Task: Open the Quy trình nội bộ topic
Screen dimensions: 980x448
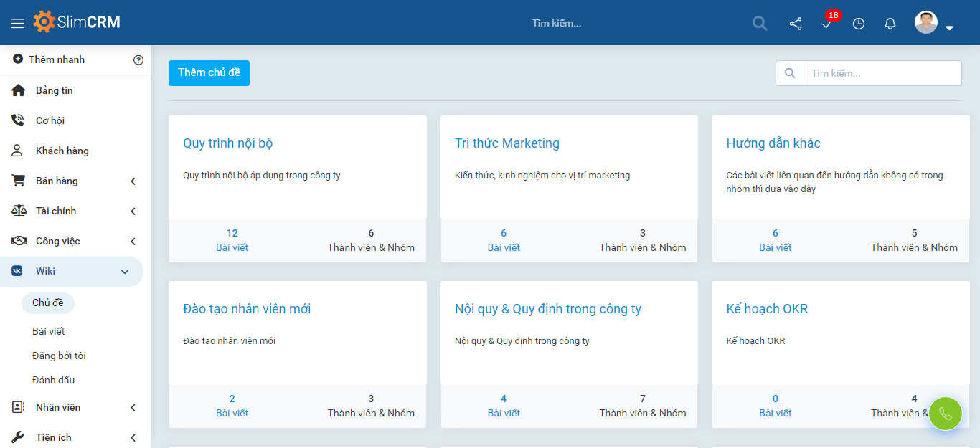Action: tap(228, 143)
